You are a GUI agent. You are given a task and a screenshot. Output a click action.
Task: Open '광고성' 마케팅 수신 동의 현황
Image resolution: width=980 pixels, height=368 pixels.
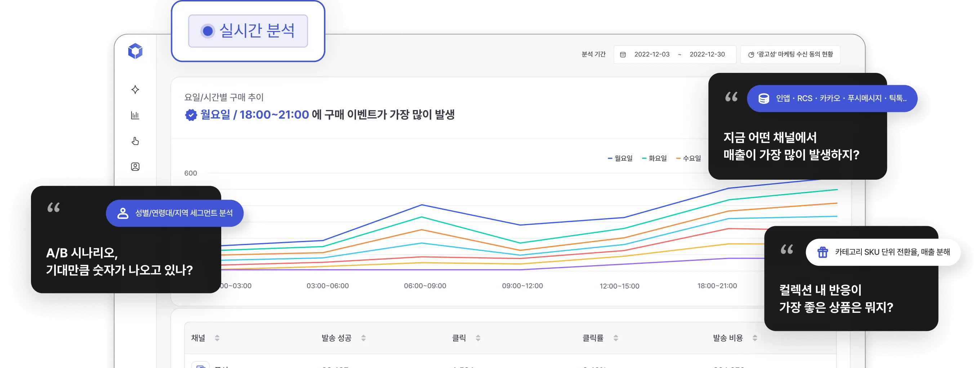coord(790,54)
